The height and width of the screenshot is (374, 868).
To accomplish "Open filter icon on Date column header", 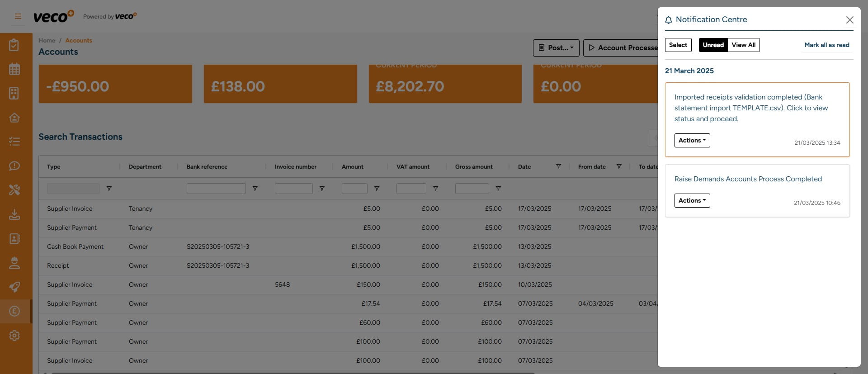I will tap(558, 166).
